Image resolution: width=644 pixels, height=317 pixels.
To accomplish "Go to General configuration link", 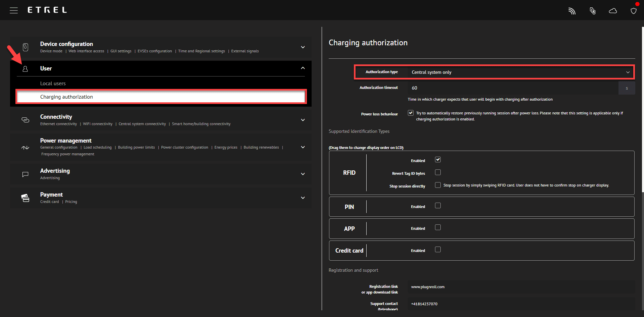I will [x=59, y=148].
